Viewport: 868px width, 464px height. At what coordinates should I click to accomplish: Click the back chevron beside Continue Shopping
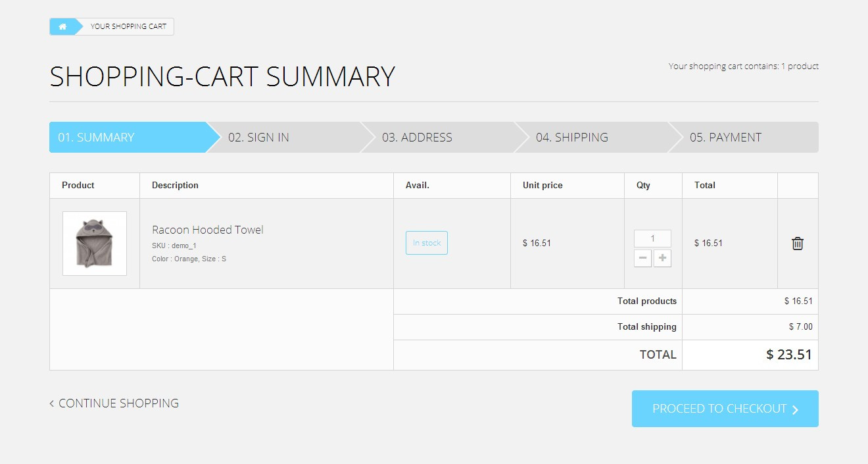tap(52, 403)
